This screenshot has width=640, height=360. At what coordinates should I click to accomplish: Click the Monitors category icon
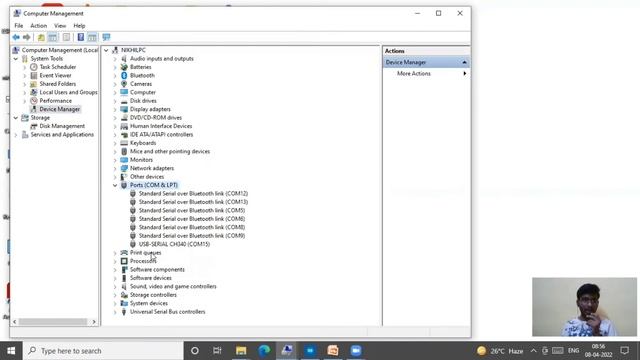(124, 160)
